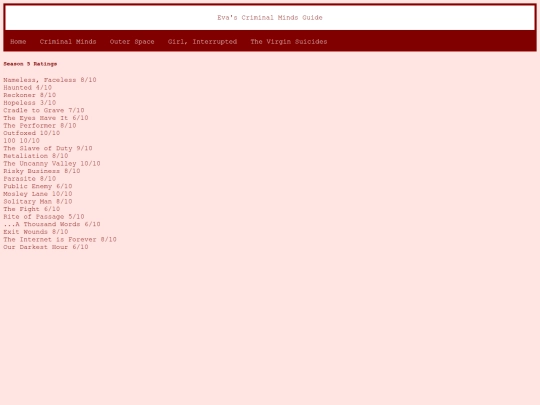Select the Nameless, Faceless 8/10 line
Viewport: 540px width, 405px height.
(50, 80)
